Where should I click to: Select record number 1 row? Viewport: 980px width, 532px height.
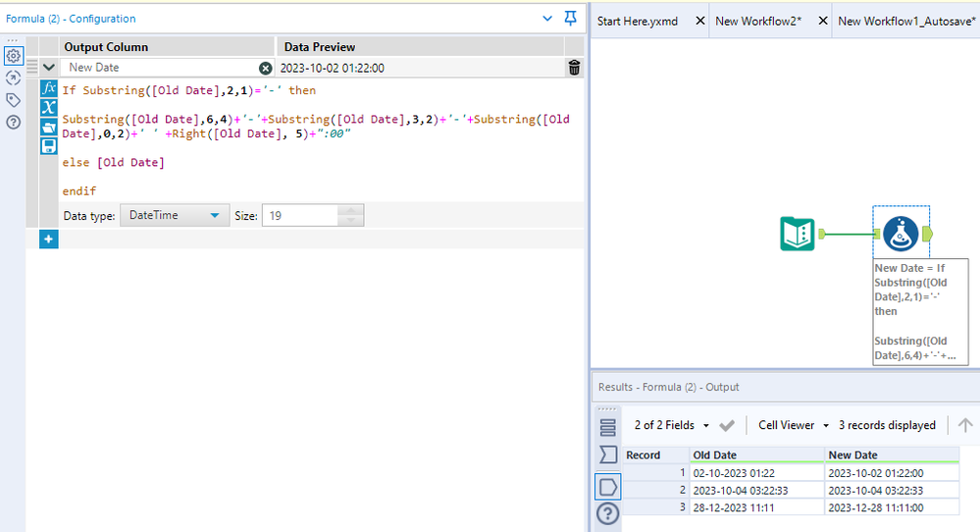pyautogui.click(x=656, y=473)
